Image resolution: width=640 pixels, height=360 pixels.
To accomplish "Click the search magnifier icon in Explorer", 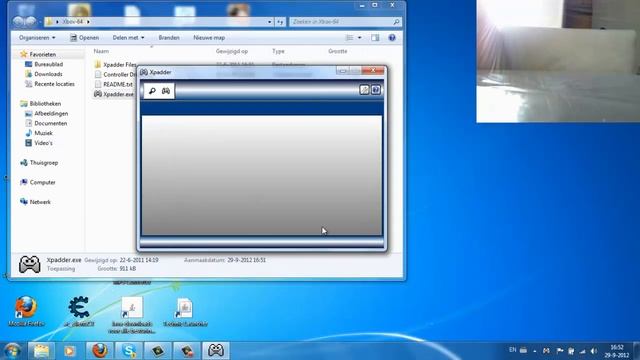I will (x=396, y=22).
